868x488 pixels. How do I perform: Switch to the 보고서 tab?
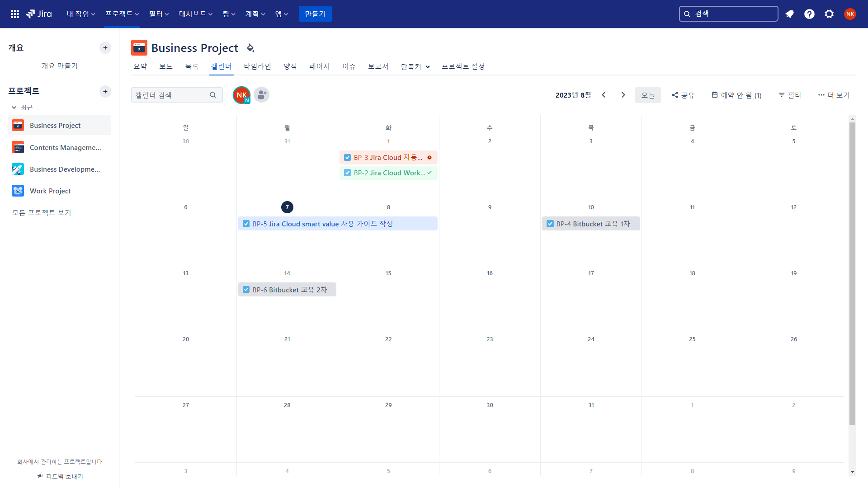coord(378,66)
